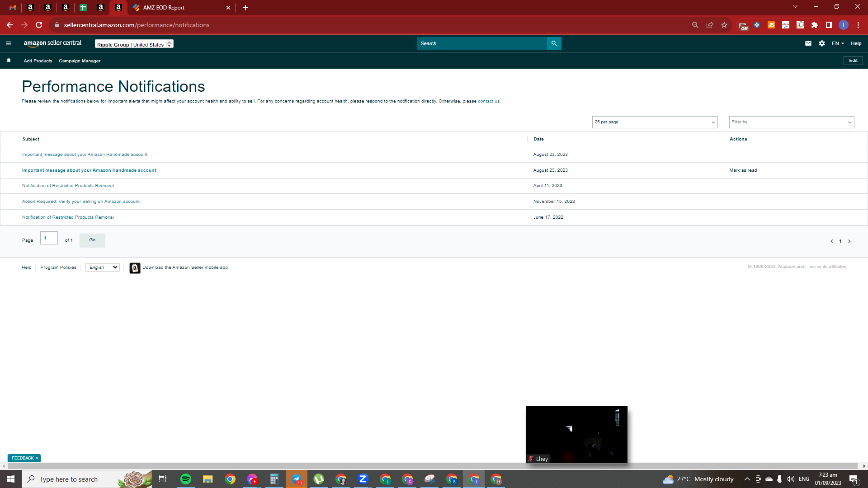
Task: Open the Chrome three-dot menu
Action: (x=858, y=25)
